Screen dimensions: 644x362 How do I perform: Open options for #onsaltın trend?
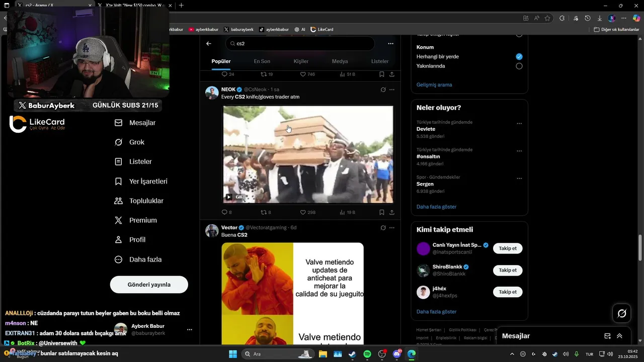point(519,151)
